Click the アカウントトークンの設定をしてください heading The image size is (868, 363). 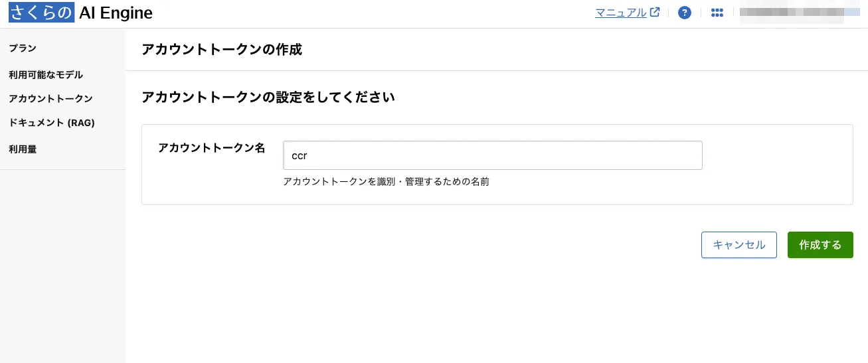tap(268, 98)
